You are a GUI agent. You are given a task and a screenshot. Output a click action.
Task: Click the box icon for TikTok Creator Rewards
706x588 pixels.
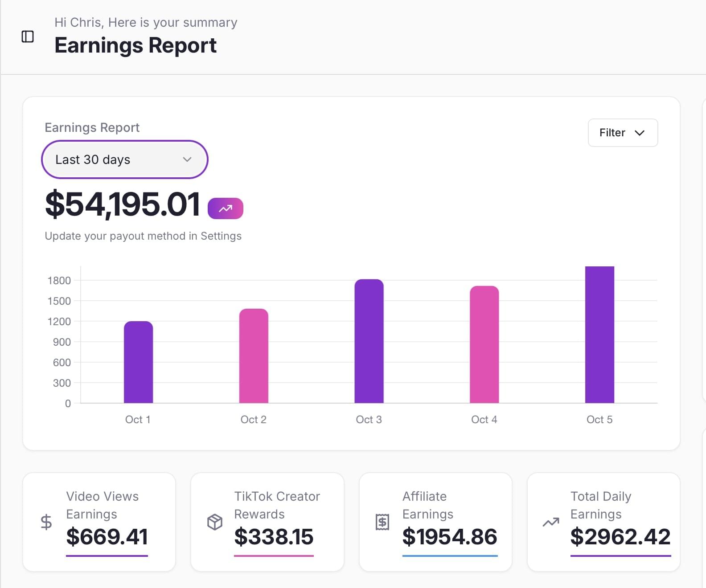[x=214, y=522]
